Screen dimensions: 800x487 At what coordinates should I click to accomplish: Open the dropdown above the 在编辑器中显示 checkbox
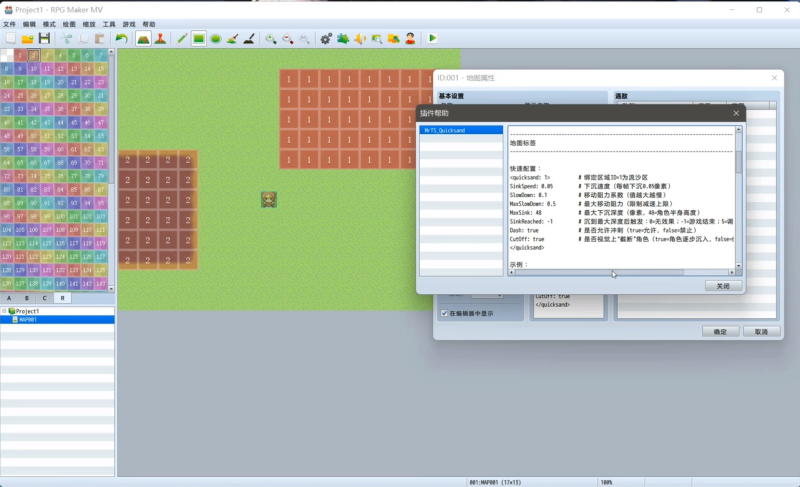point(487,295)
